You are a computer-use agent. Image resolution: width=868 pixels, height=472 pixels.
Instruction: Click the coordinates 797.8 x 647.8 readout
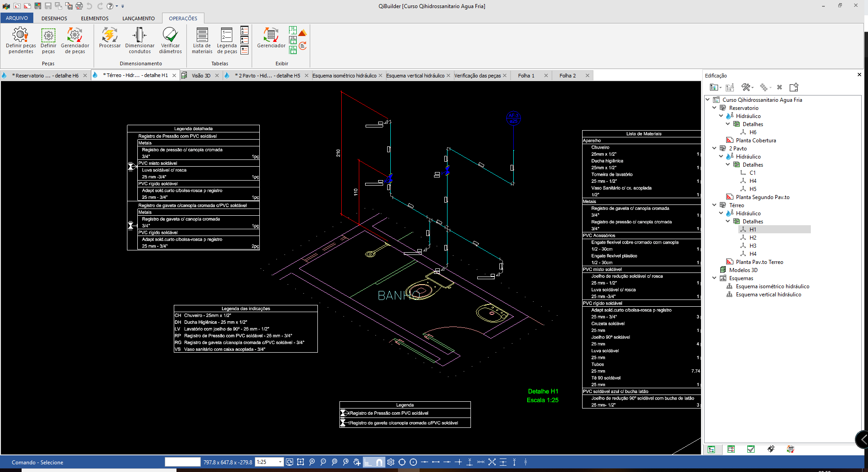(x=228, y=462)
